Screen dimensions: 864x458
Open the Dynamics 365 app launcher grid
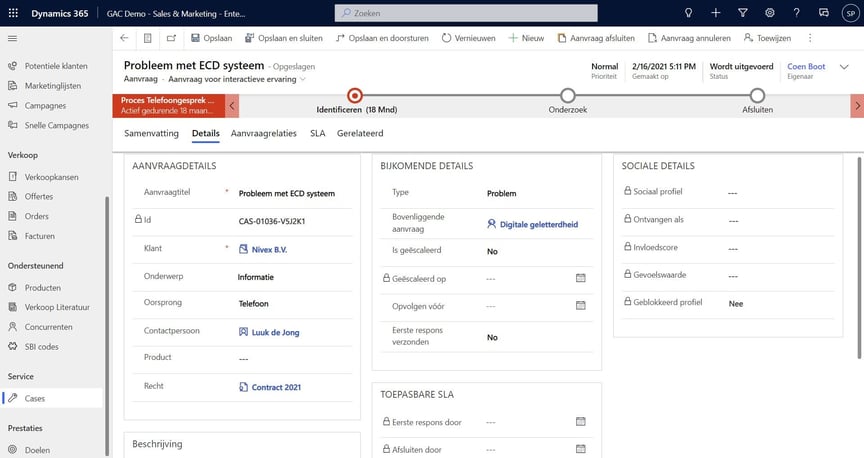(x=13, y=13)
